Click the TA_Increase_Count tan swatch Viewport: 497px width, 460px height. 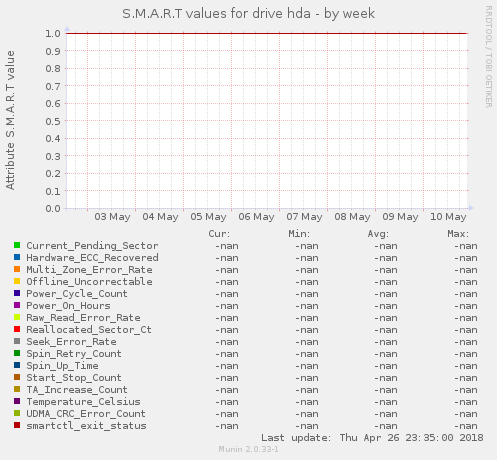click(x=17, y=389)
